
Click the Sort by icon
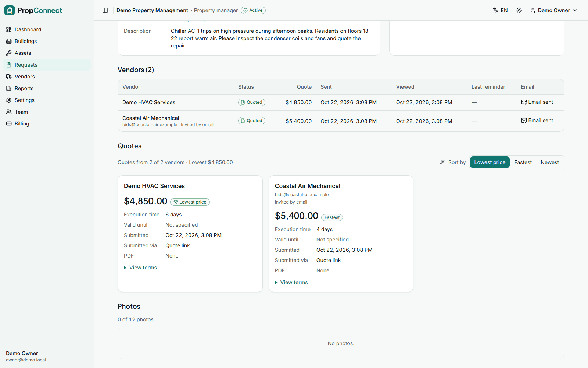442,162
